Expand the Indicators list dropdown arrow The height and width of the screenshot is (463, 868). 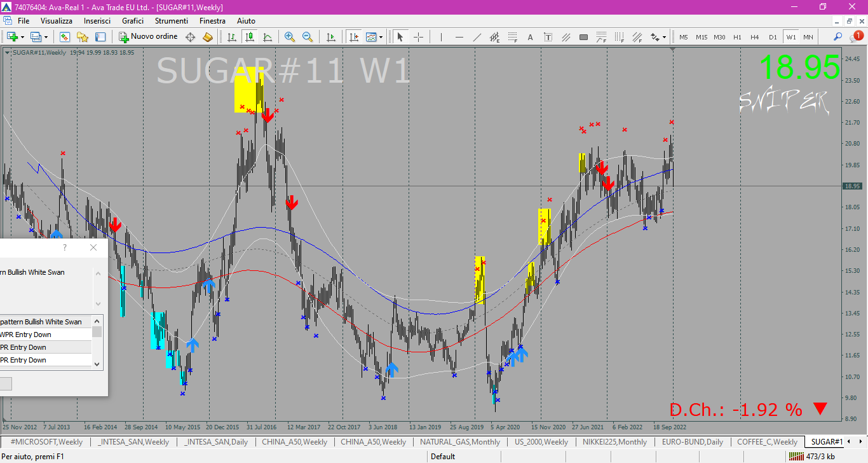point(381,37)
